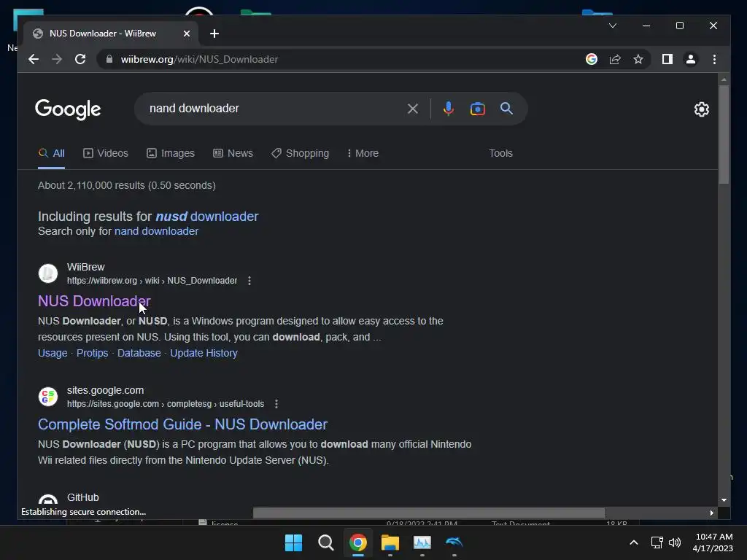747x560 pixels.
Task: Open the Usage sitelink
Action: coord(53,353)
